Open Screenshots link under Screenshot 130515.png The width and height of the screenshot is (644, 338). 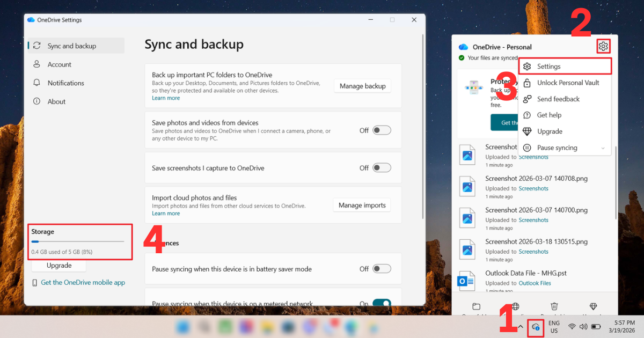point(533,252)
